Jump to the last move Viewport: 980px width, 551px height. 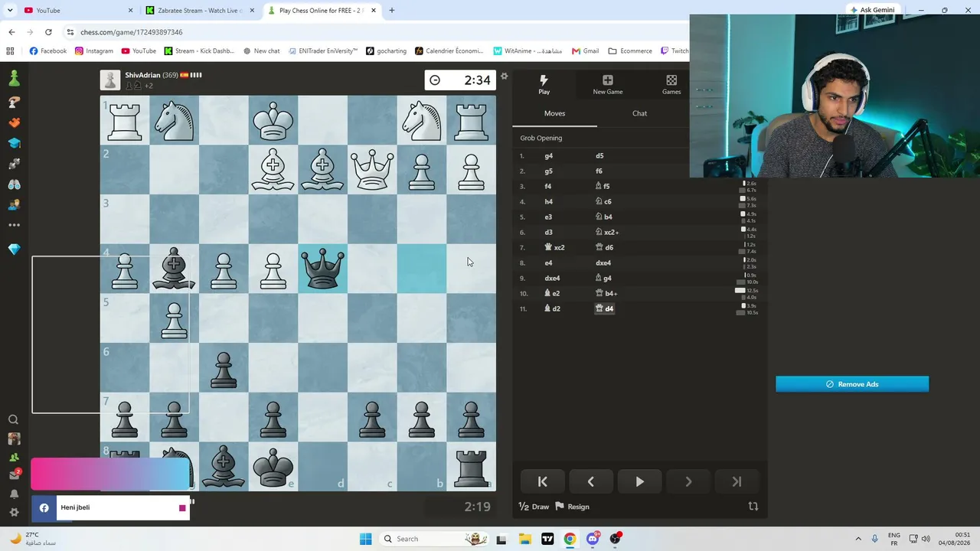pyautogui.click(x=737, y=481)
